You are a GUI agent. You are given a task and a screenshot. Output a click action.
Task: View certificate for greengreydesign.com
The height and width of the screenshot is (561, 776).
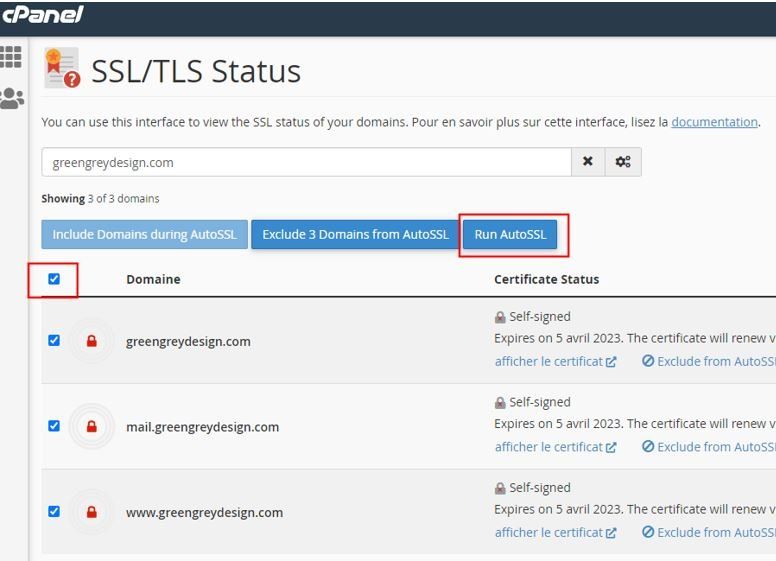click(555, 362)
